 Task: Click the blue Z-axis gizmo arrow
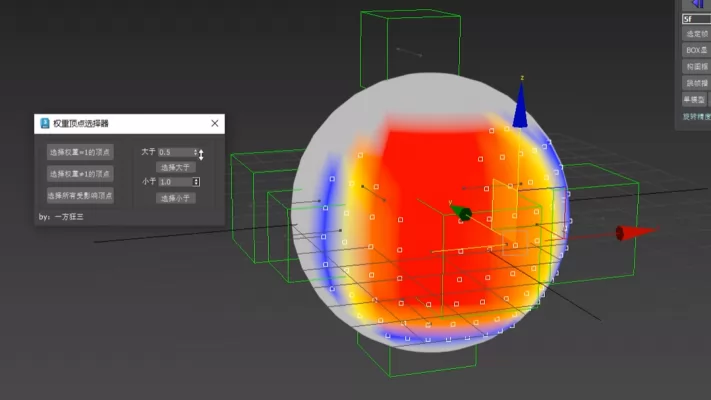pos(520,106)
